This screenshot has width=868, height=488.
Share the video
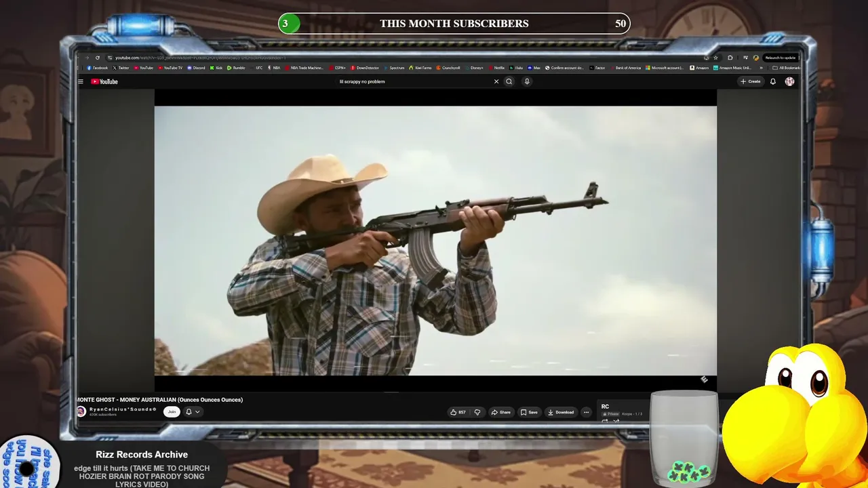[x=501, y=412]
